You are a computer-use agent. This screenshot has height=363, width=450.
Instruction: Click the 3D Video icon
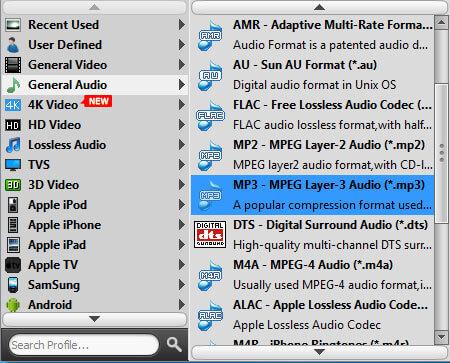[x=13, y=185]
